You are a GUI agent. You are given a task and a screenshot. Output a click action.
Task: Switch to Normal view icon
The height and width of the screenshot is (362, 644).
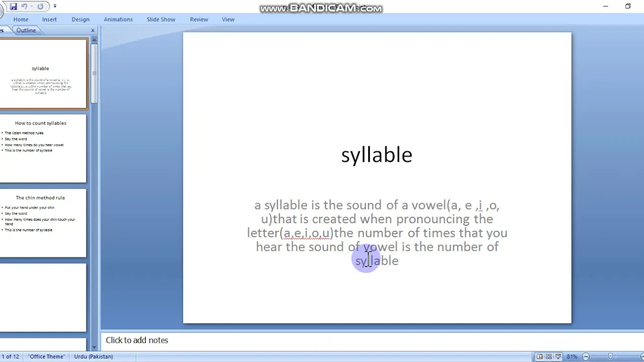click(x=540, y=356)
